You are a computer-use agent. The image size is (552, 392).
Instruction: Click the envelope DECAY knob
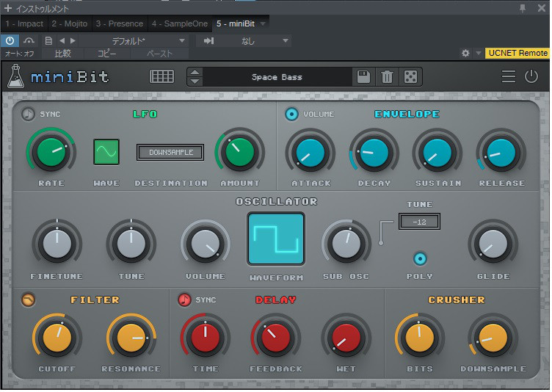point(374,153)
